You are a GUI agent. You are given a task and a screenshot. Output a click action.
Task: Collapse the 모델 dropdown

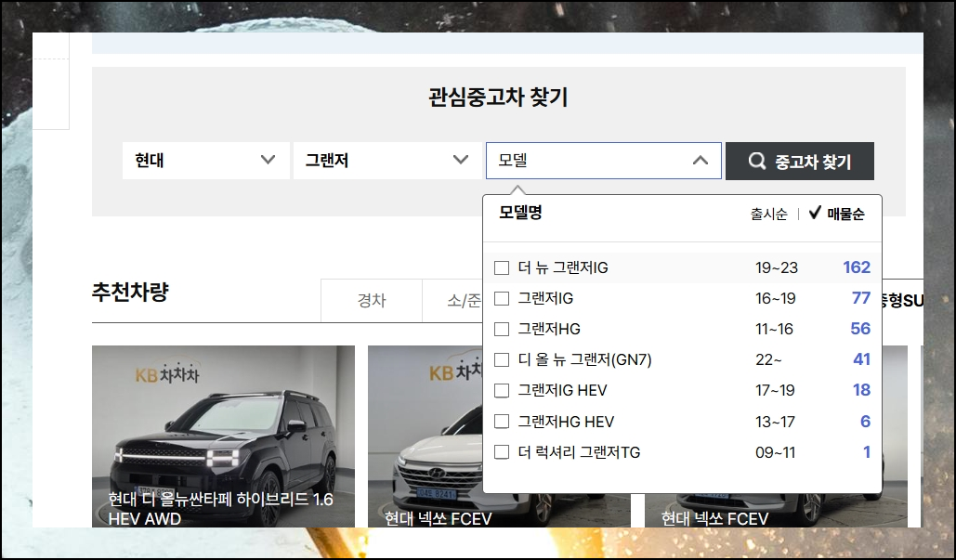click(x=604, y=161)
